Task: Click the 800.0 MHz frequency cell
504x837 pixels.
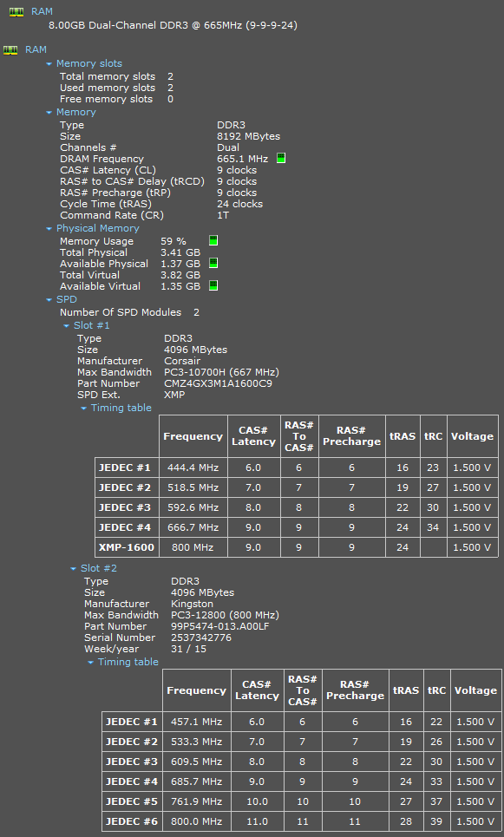Action: pos(196,821)
